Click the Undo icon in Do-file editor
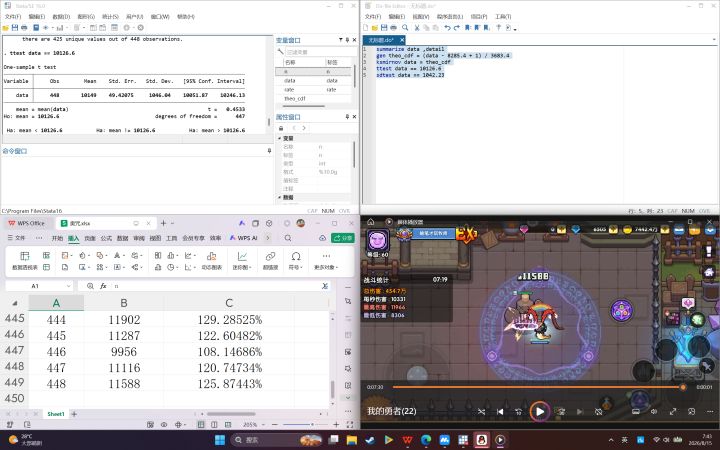 point(447,28)
